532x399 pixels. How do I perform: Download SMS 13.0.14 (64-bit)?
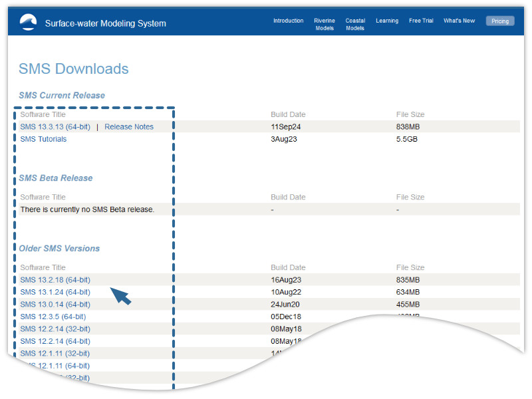click(x=55, y=305)
